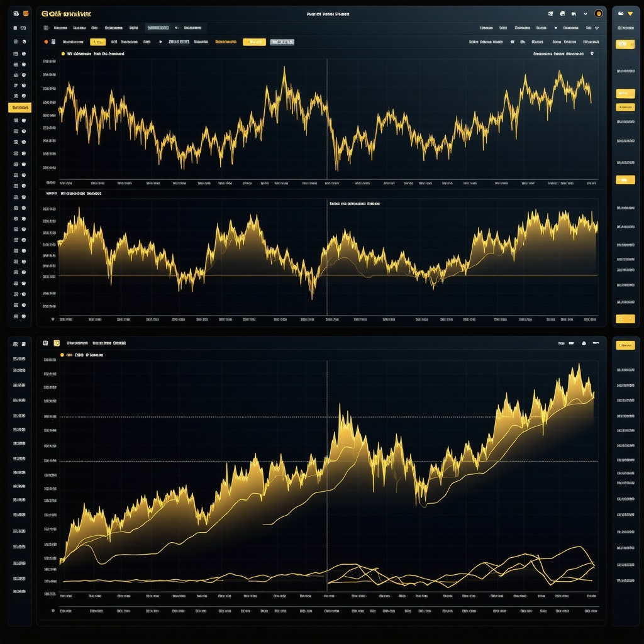The width and height of the screenshot is (644, 644).
Task: Click the white icon beside the yellow triangle in right panel
Action: pyautogui.click(x=621, y=14)
